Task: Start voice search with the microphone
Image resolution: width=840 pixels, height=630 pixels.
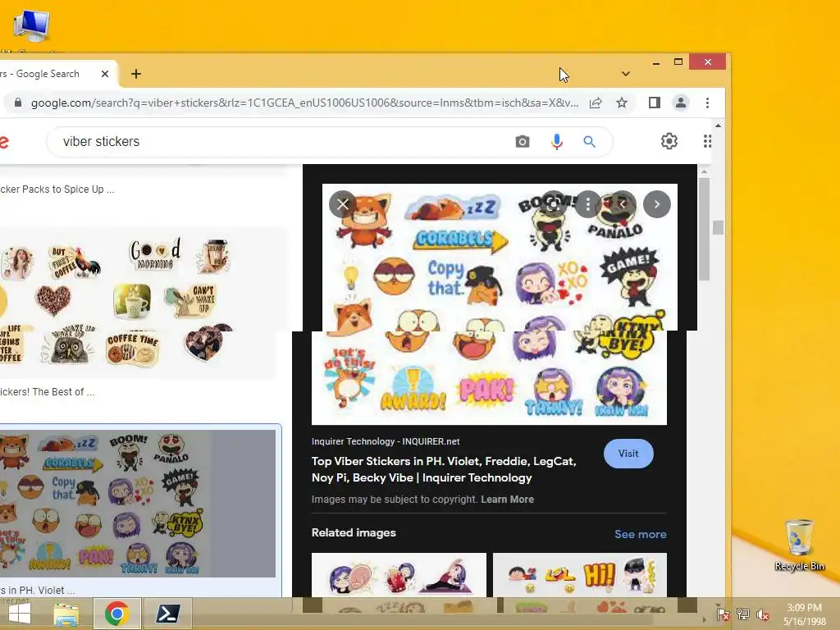Action: [557, 141]
